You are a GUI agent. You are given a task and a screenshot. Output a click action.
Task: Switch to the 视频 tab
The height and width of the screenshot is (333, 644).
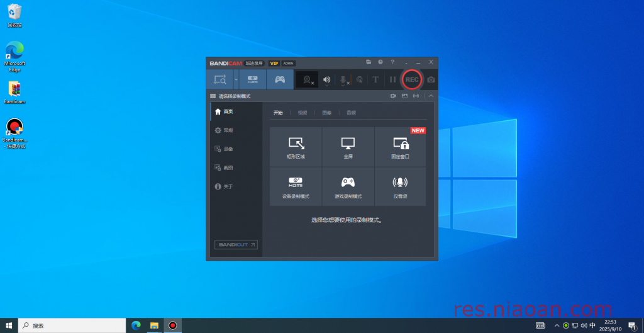303,113
